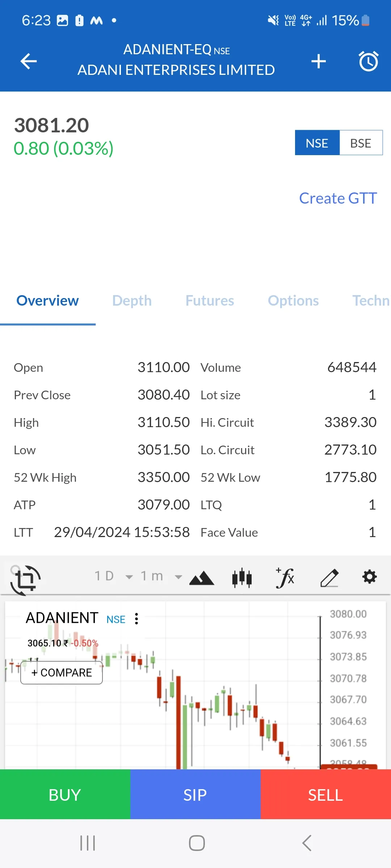This screenshot has height=868, width=391.
Task: Tap the green BUY button
Action: 65,794
